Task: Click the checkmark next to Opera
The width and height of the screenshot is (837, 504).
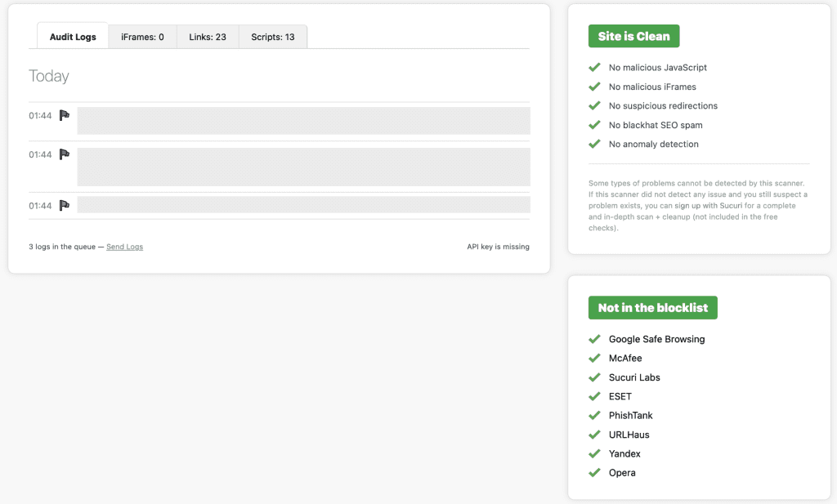Action: pyautogui.click(x=594, y=473)
